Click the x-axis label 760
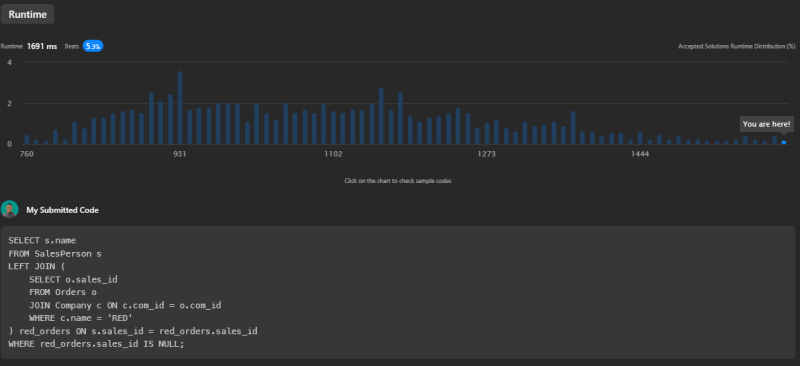Screen dimensions: 800x366 pyautogui.click(x=27, y=154)
